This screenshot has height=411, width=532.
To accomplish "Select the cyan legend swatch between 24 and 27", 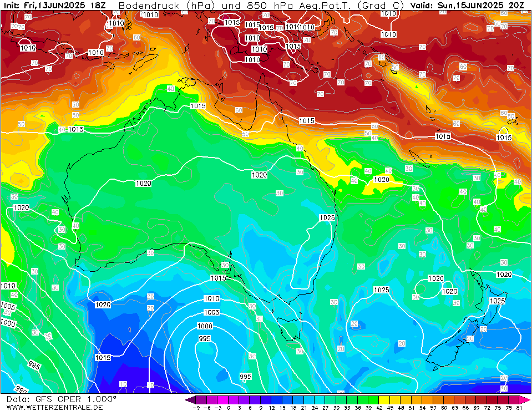I will pos(320,400).
